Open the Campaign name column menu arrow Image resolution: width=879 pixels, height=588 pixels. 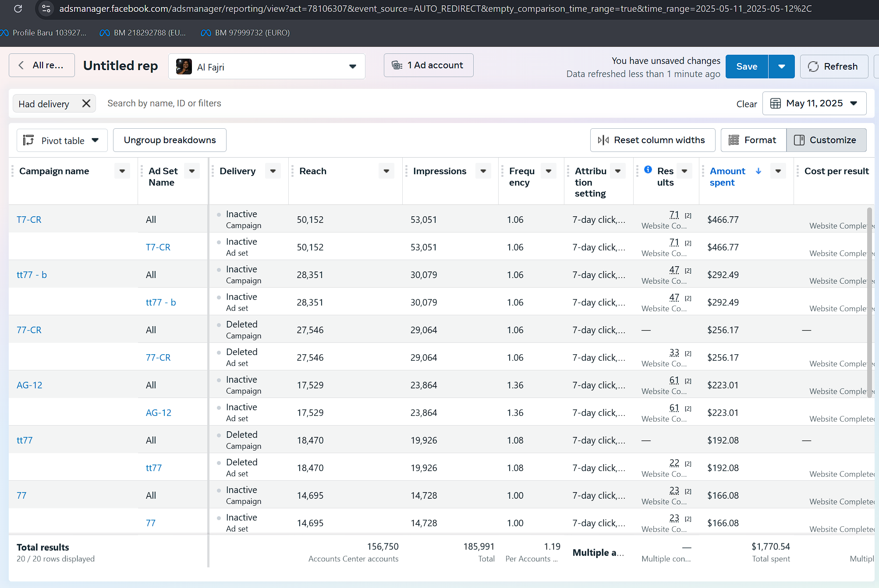pyautogui.click(x=122, y=171)
